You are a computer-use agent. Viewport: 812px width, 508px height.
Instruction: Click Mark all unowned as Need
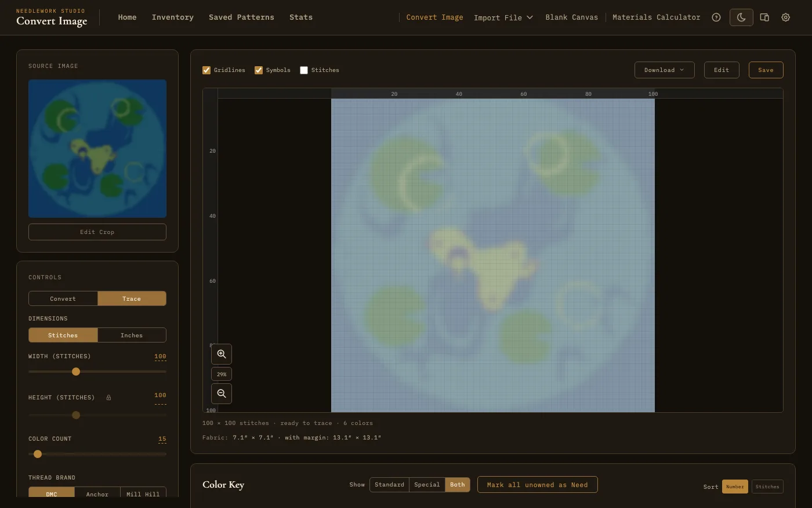point(538,485)
